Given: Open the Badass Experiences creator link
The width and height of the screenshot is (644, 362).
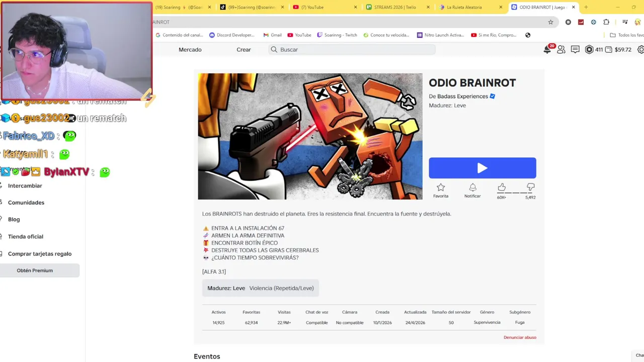Looking at the screenshot, I should [462, 96].
